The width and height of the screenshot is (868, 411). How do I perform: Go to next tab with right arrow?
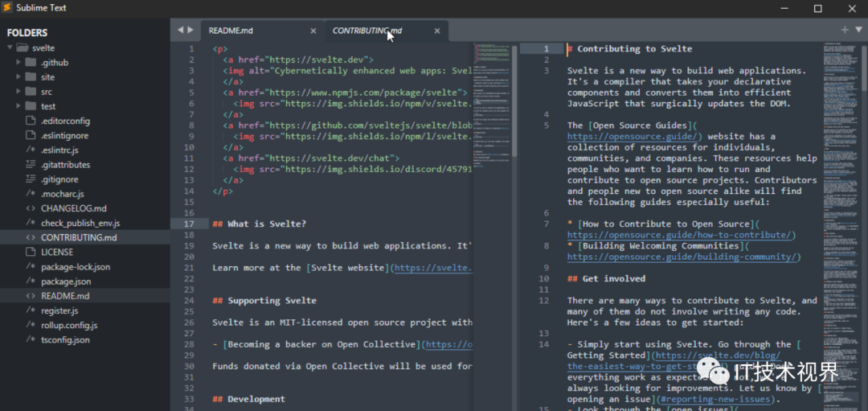click(x=190, y=30)
